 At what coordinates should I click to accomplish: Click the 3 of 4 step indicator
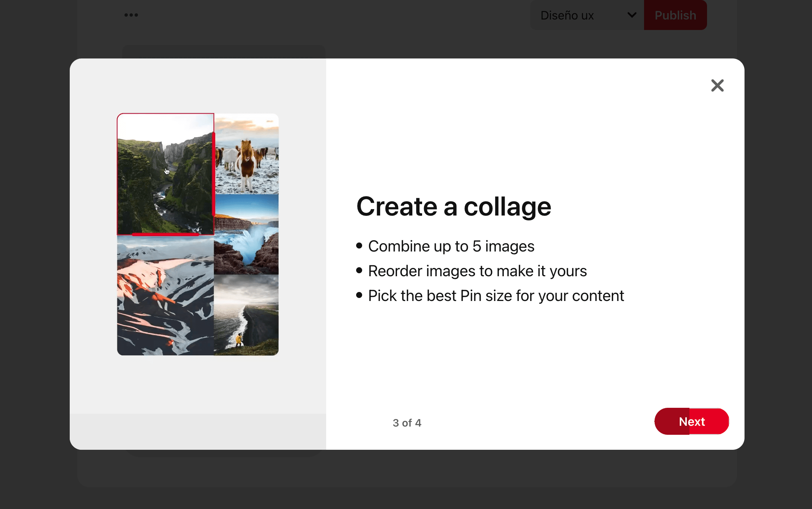pos(407,423)
